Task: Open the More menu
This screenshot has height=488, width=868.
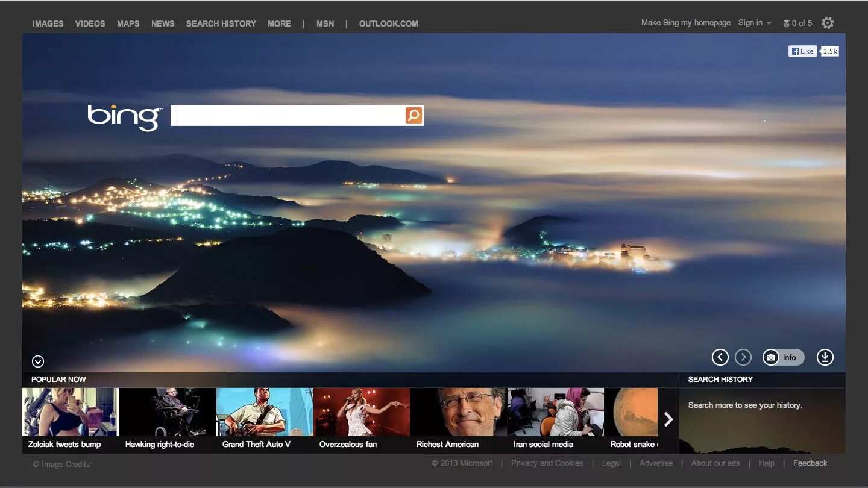Action: 279,23
